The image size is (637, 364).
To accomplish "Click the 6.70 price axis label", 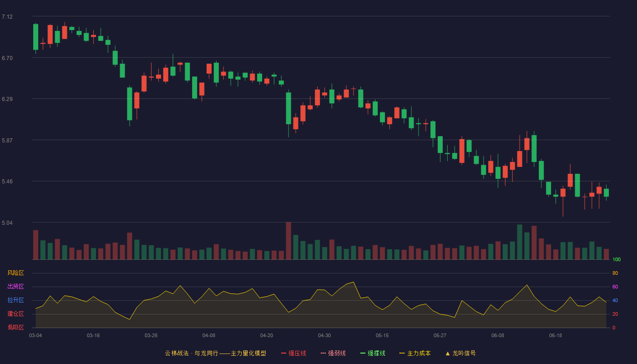I will (x=7, y=58).
